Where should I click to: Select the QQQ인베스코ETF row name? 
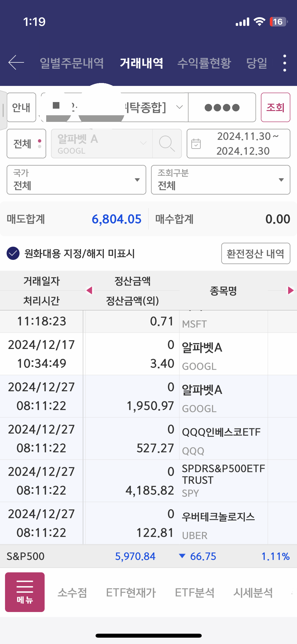221,432
